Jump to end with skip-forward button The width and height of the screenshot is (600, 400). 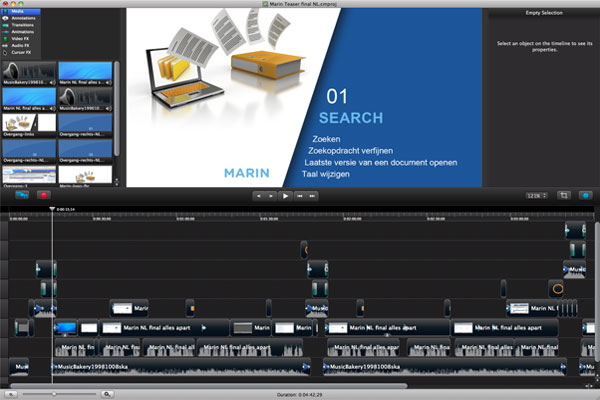(314, 197)
